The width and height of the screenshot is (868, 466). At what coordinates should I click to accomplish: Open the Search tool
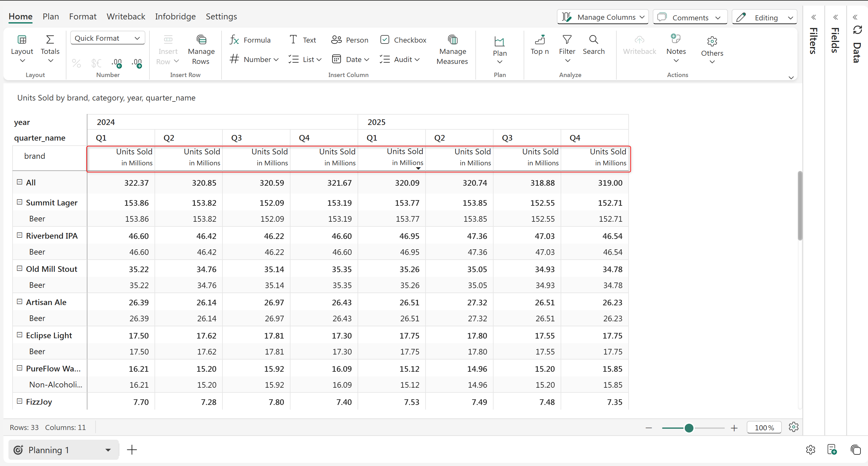pos(593,45)
